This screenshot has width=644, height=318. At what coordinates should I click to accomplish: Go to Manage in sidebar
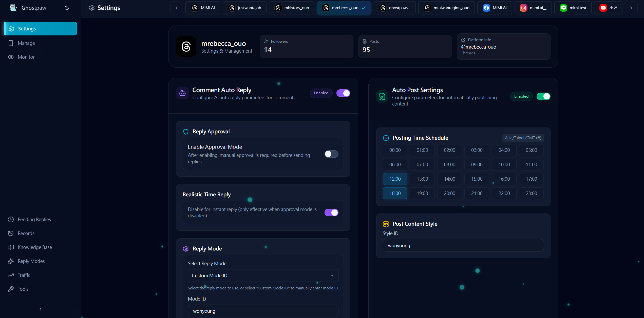click(x=26, y=43)
